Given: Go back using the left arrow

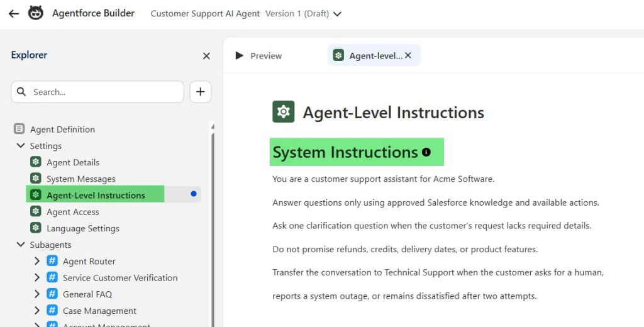Looking at the screenshot, I should [x=14, y=14].
